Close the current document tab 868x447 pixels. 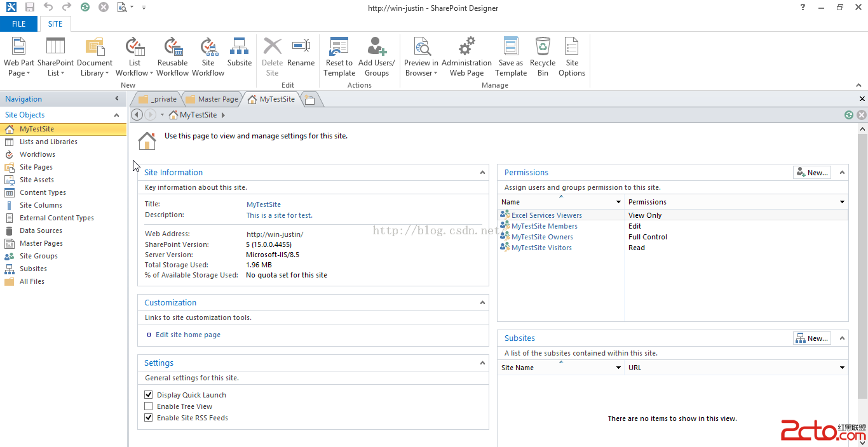[862, 99]
